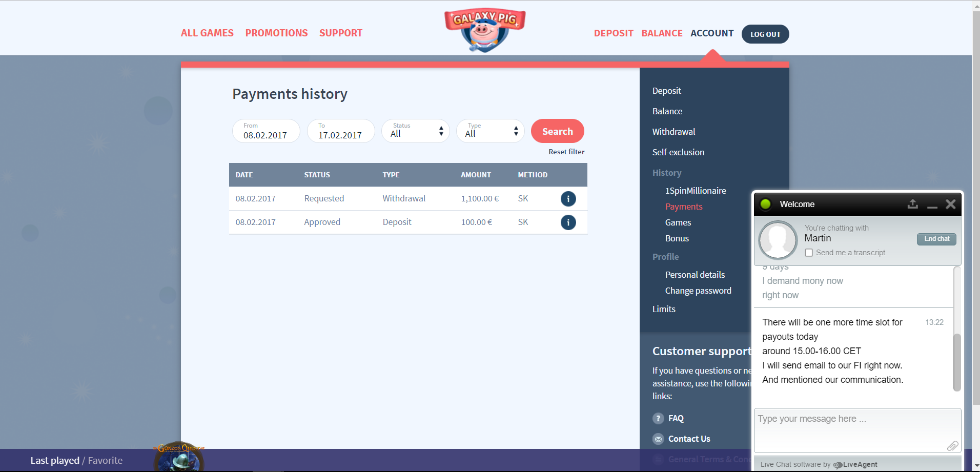The height and width of the screenshot is (472, 980).
Task: Click the 13:22 chat message timestamp
Action: pyautogui.click(x=934, y=322)
